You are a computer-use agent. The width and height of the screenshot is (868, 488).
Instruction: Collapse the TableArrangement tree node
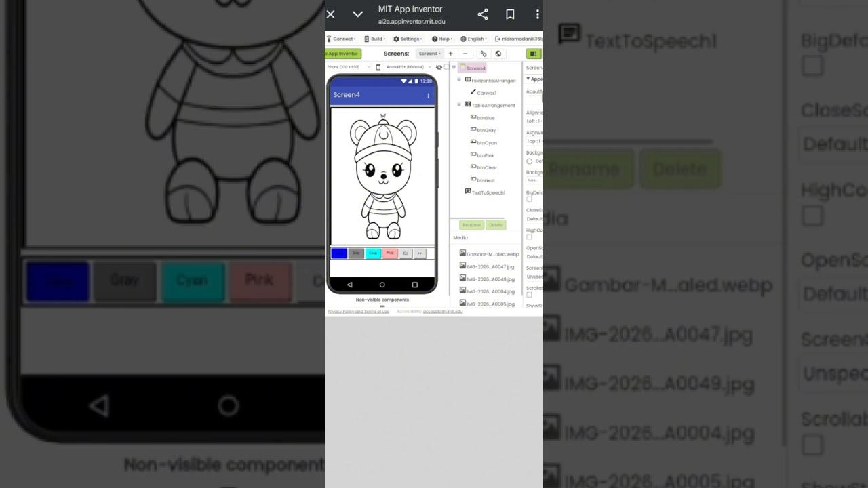[459, 104]
